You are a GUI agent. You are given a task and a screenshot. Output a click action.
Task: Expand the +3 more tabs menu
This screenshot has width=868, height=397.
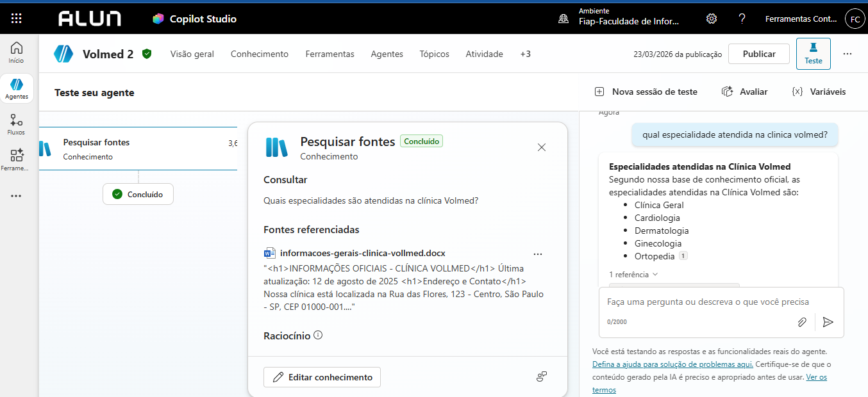click(525, 54)
